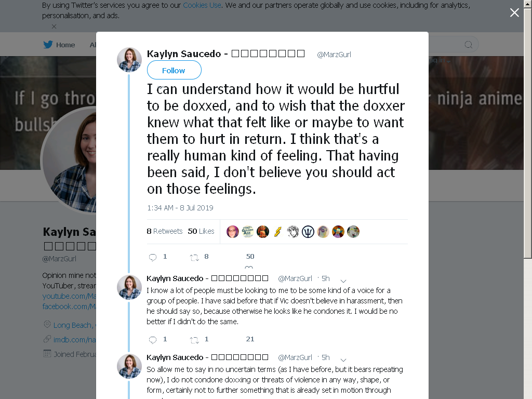532x399 pixels.
Task: View the 50 Likes list
Action: [x=201, y=231]
